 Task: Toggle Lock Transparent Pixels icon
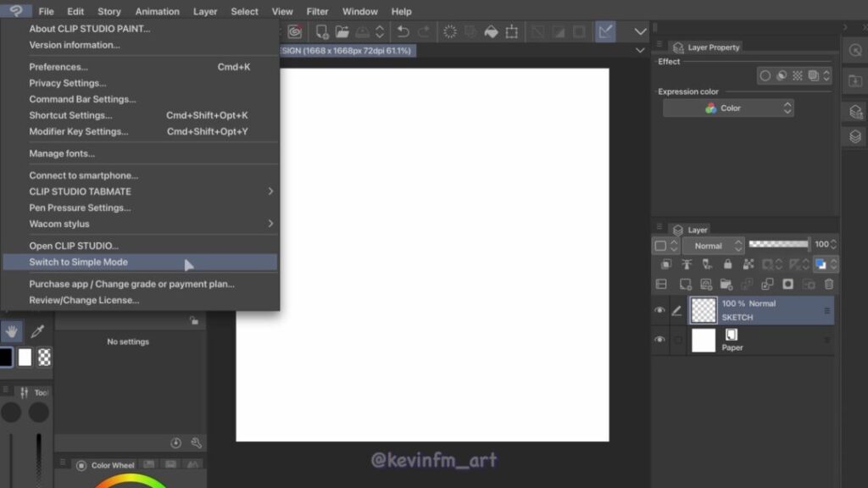click(x=748, y=264)
